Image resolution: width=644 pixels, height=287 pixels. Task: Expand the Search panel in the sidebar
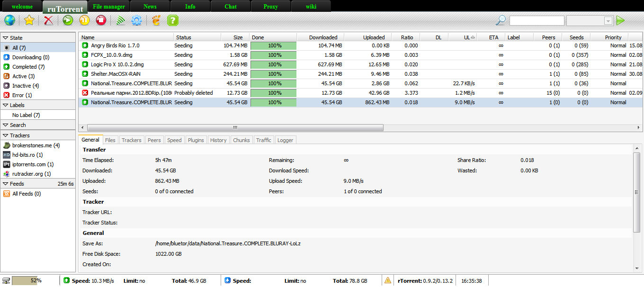point(38,125)
